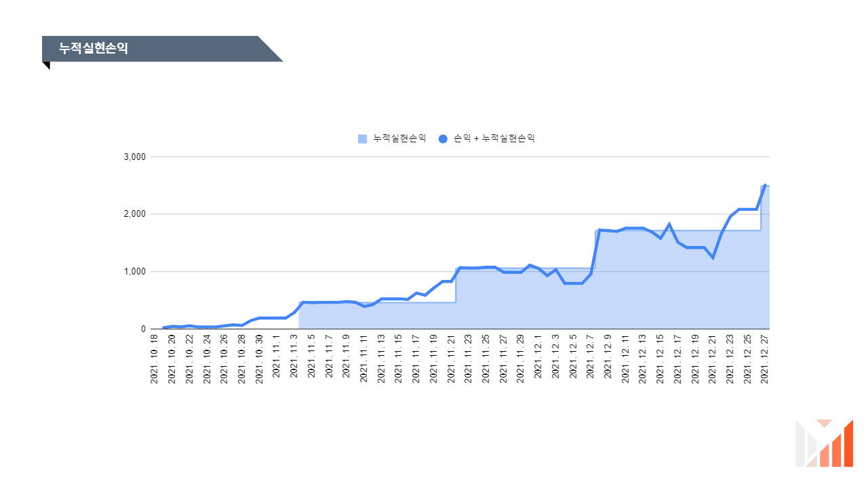Viewport: 868px width, 488px height.
Task: Click the 2021. 11. 23 date label
Action: coord(469,359)
